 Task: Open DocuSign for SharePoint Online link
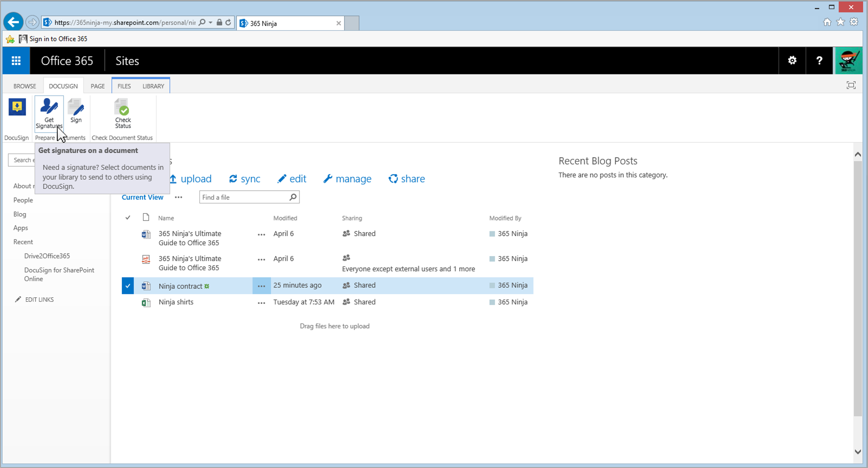(59, 274)
